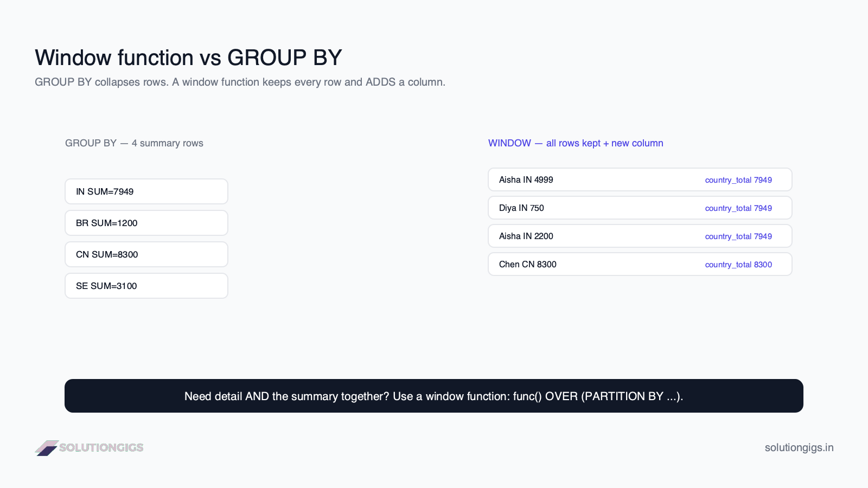Click the Diya IN 750 row
Image resolution: width=868 pixels, height=488 pixels.
[x=640, y=208]
